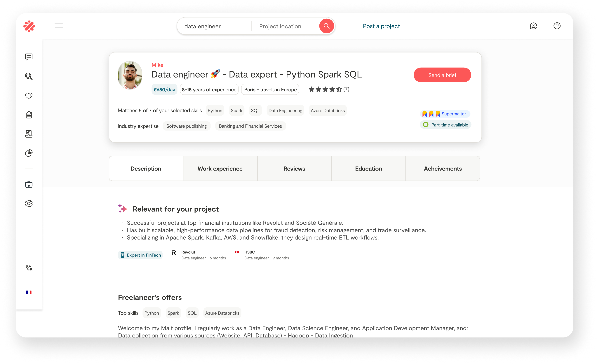
Task: Open settings gear icon in sidebar
Action: 29,203
